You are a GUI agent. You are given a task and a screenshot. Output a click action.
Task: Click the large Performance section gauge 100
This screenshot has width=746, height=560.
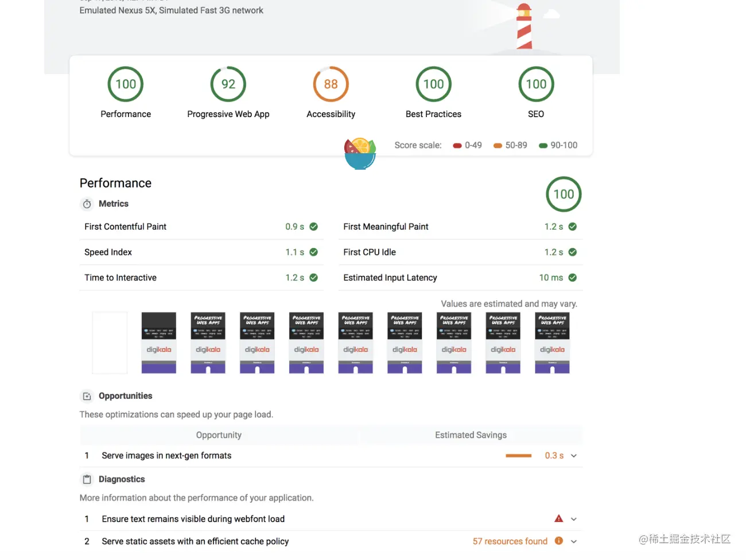pyautogui.click(x=564, y=195)
